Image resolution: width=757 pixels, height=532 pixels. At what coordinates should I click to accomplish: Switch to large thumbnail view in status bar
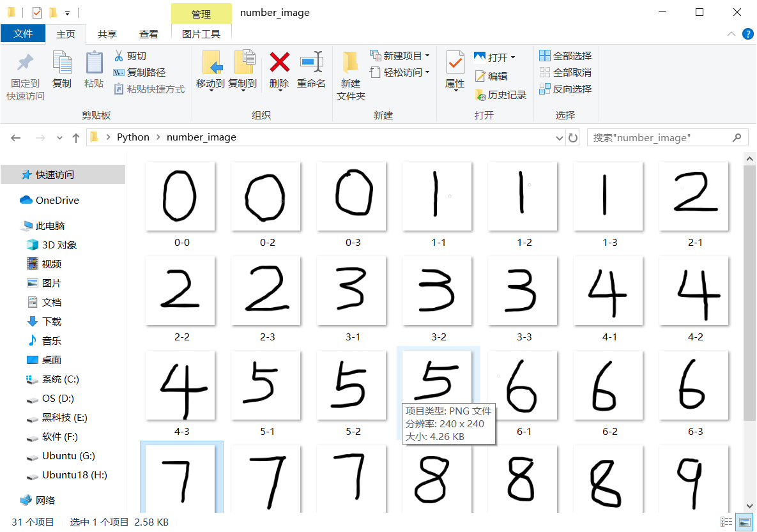click(743, 522)
